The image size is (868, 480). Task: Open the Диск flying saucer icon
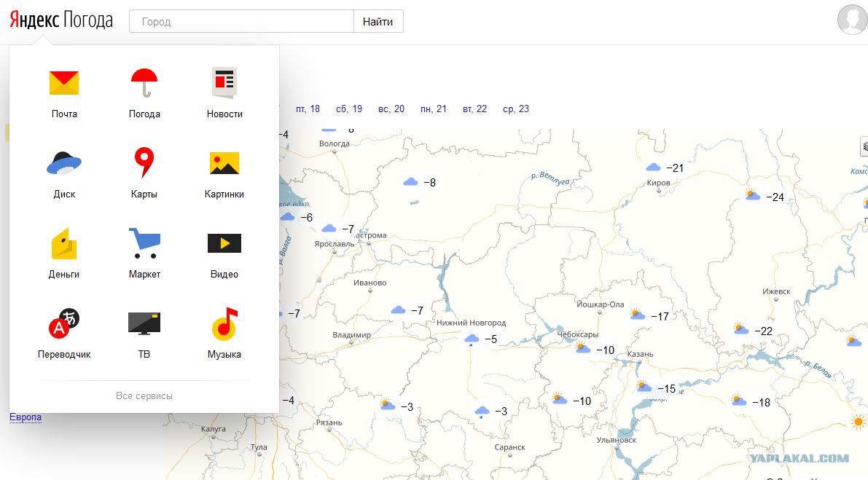coord(64,163)
